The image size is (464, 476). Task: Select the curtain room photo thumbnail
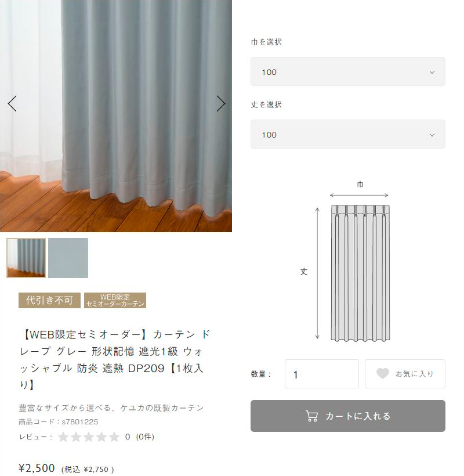pyautogui.click(x=26, y=258)
